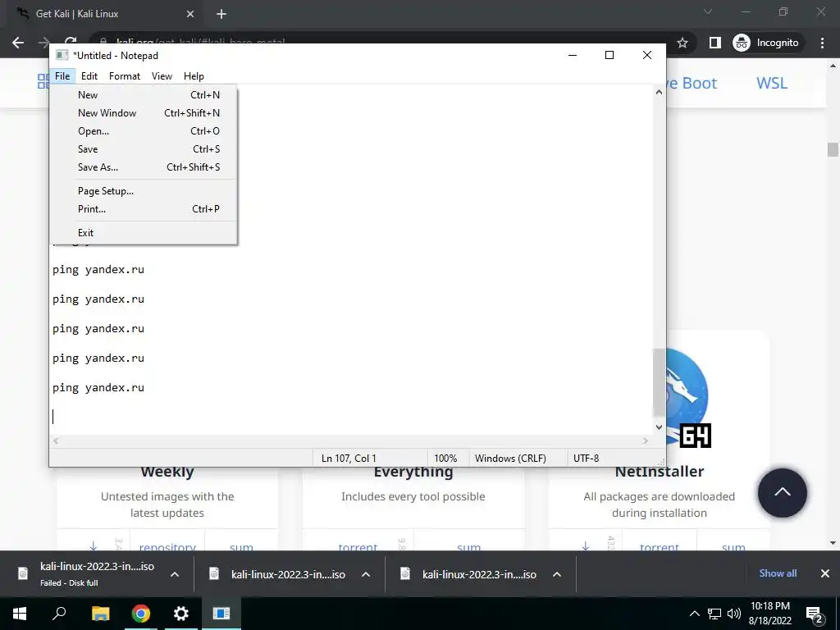Open Settings gear in taskbar
The height and width of the screenshot is (630, 840).
point(181,614)
